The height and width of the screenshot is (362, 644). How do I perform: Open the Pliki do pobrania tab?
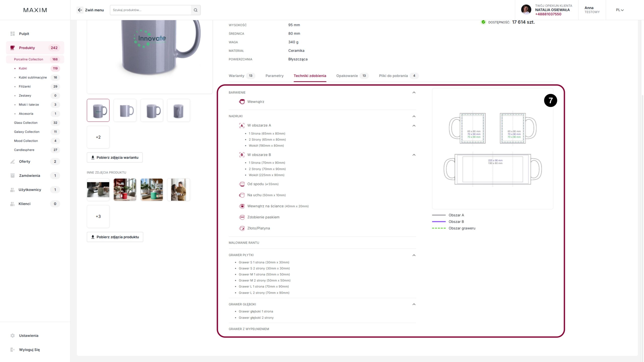click(393, 76)
